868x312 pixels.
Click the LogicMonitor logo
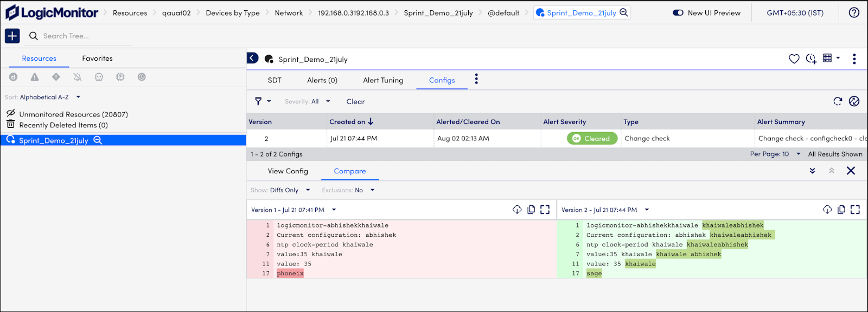pyautogui.click(x=52, y=12)
